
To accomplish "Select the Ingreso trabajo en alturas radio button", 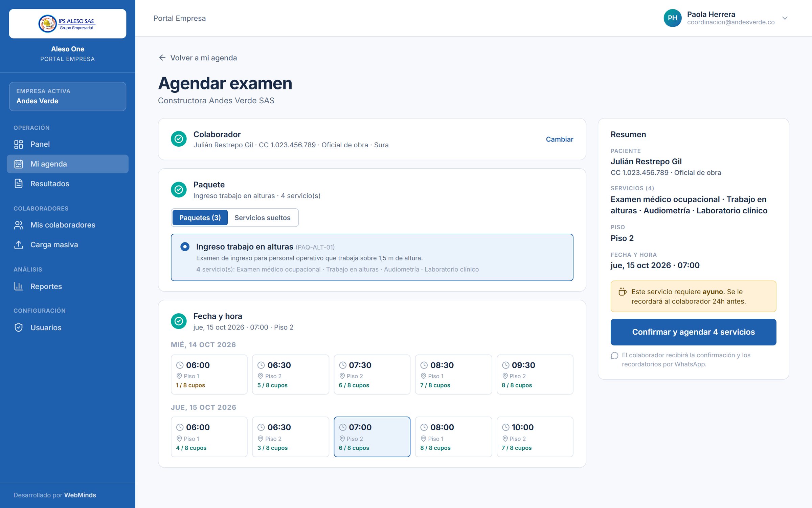I will [185, 247].
